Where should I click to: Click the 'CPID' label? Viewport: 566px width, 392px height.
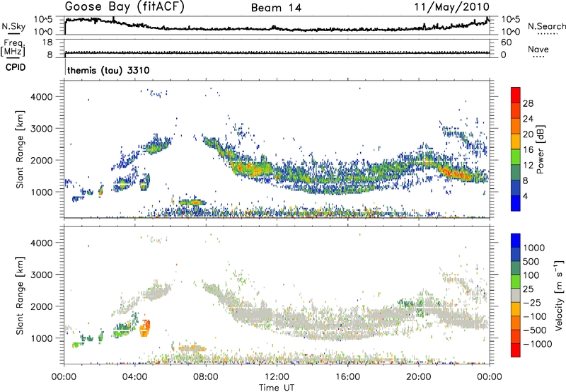[x=16, y=67]
